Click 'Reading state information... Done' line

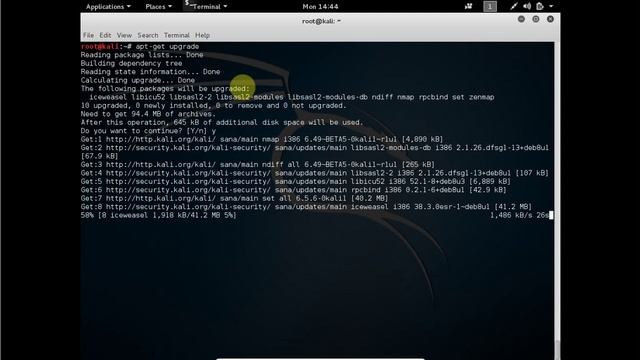(x=150, y=72)
